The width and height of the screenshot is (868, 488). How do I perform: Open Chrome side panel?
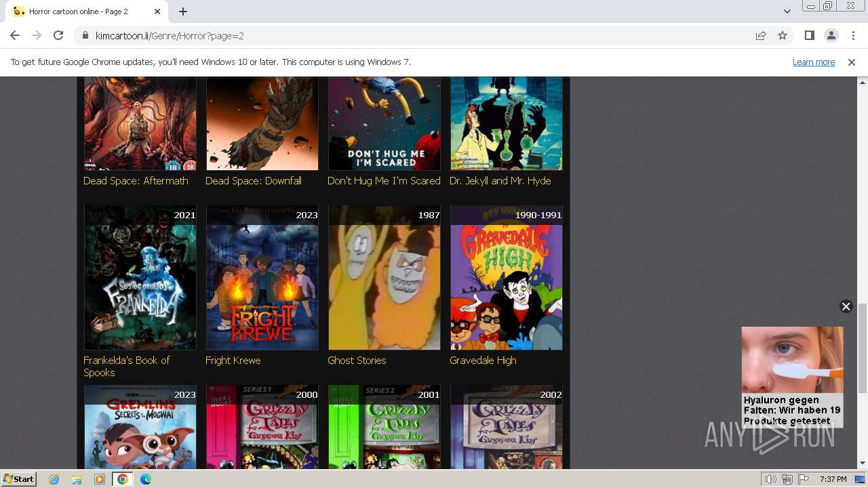click(809, 35)
